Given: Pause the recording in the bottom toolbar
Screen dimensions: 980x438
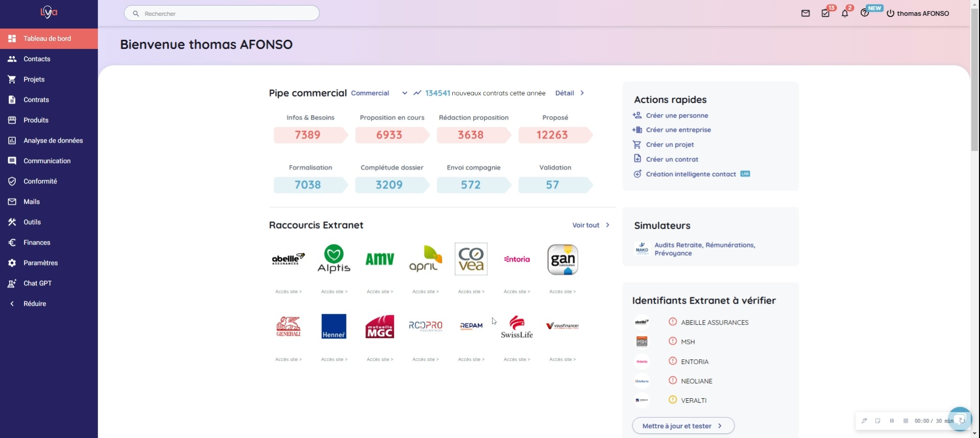Looking at the screenshot, I should (x=892, y=421).
